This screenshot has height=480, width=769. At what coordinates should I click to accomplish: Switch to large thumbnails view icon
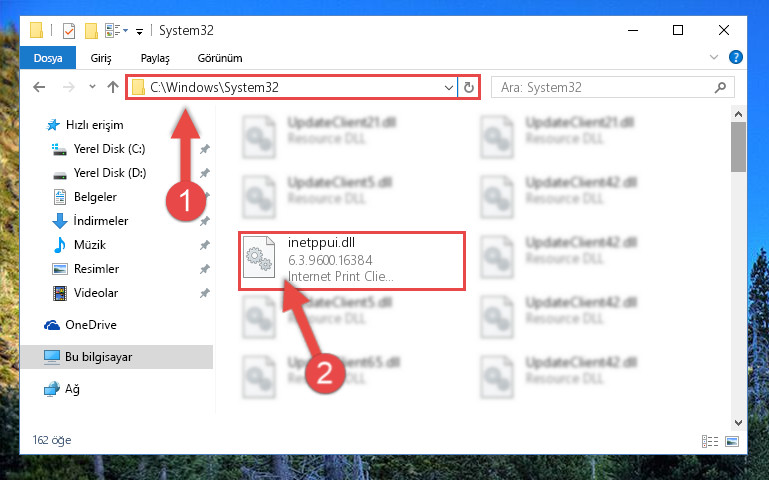[732, 441]
